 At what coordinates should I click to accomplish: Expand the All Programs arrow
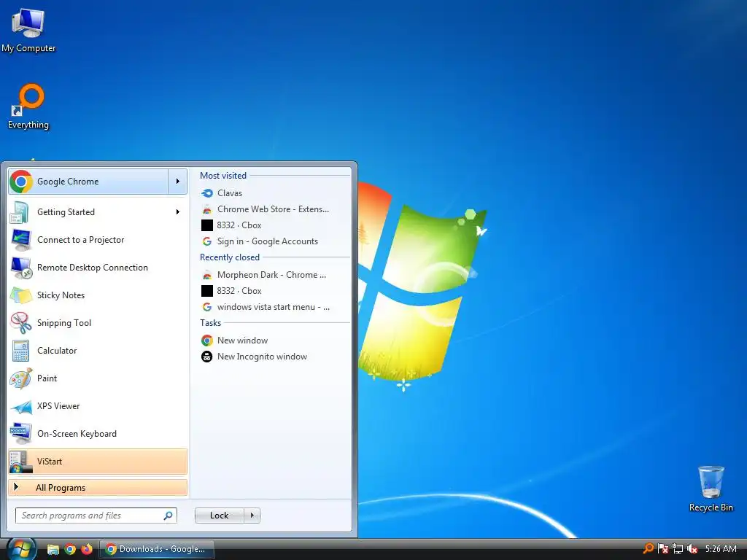(16, 487)
